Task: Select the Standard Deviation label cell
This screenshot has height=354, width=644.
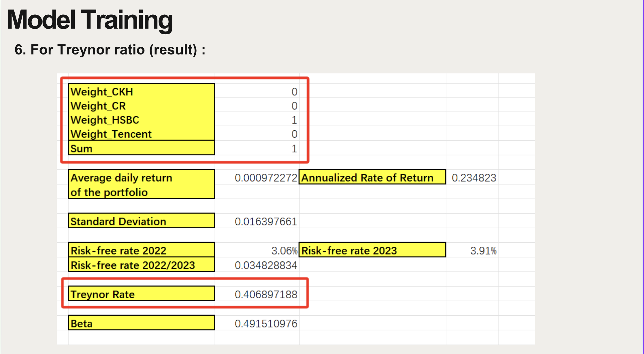Action: pos(141,221)
